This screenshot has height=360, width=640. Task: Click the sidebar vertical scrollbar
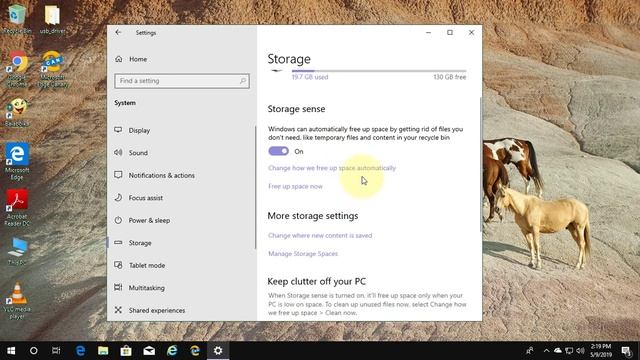point(255,187)
